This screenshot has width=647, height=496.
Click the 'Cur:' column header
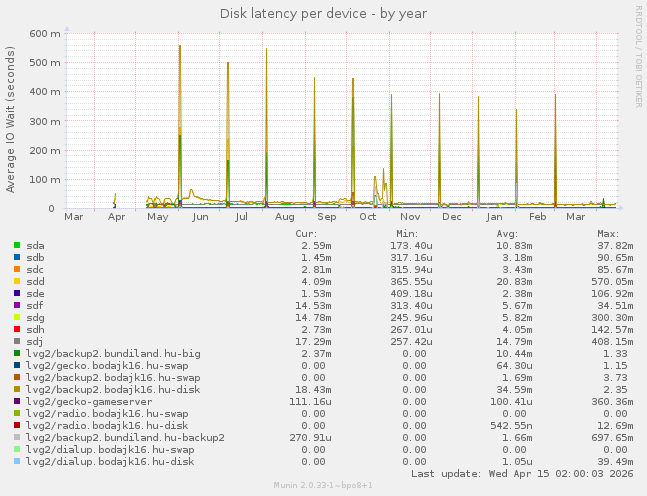(306, 234)
